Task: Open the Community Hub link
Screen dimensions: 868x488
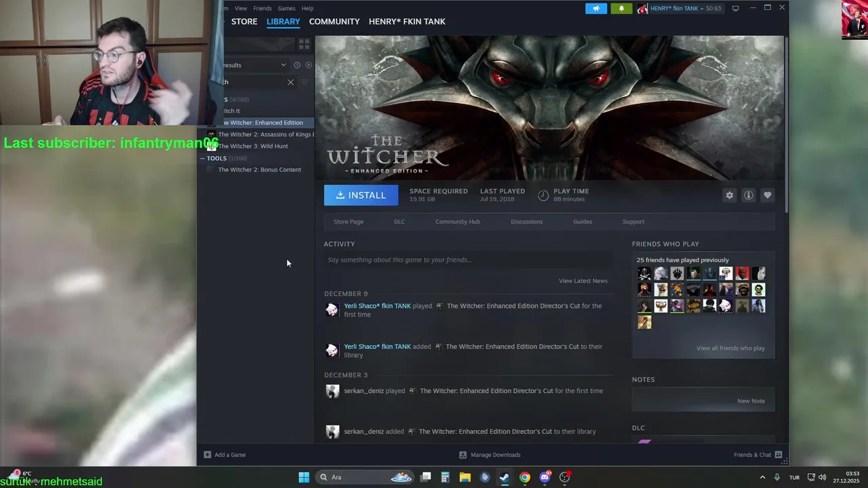Action: click(x=458, y=222)
